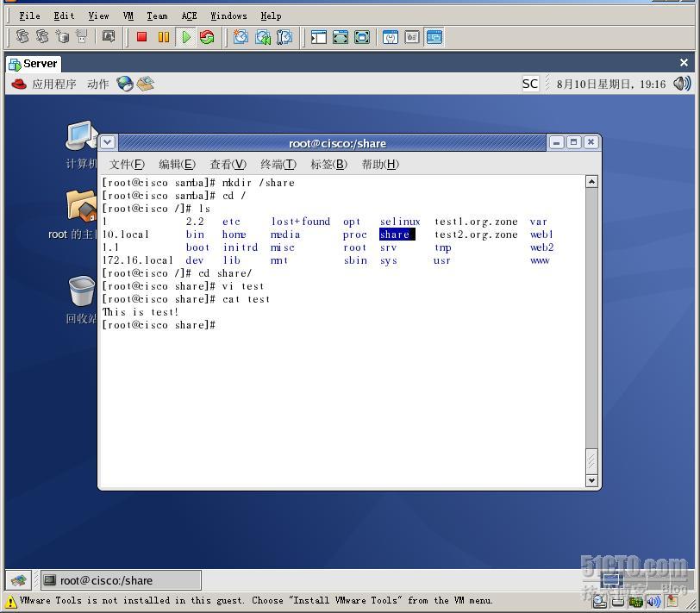700x613 pixels.
Task: Open terminal 标签(B) menu
Action: [329, 165]
